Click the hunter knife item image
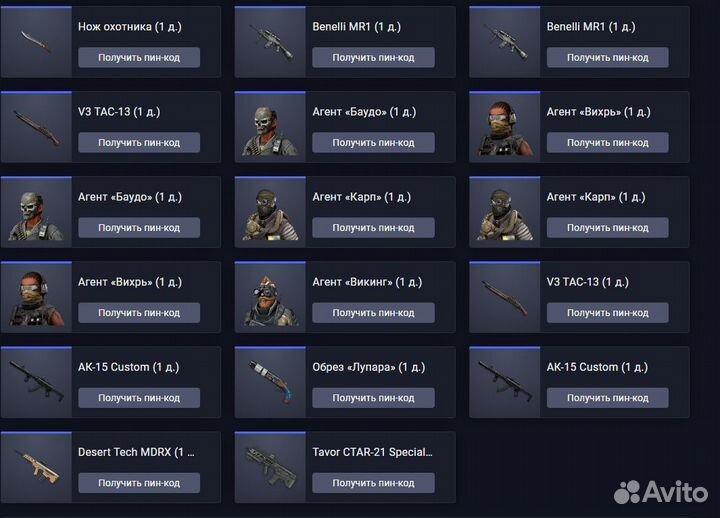The image size is (720, 518). [36, 42]
